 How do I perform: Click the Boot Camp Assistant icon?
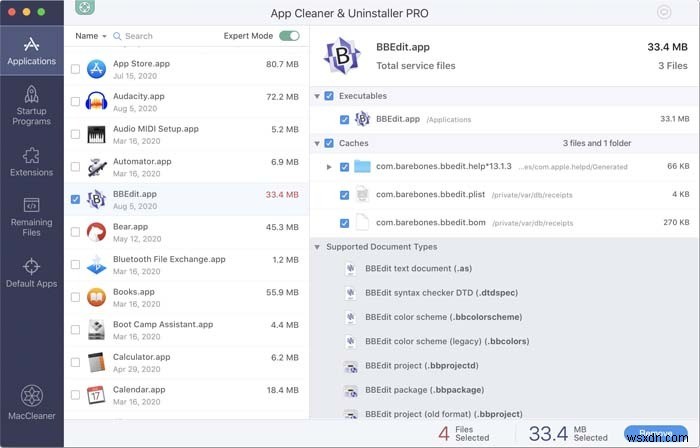pos(96,330)
